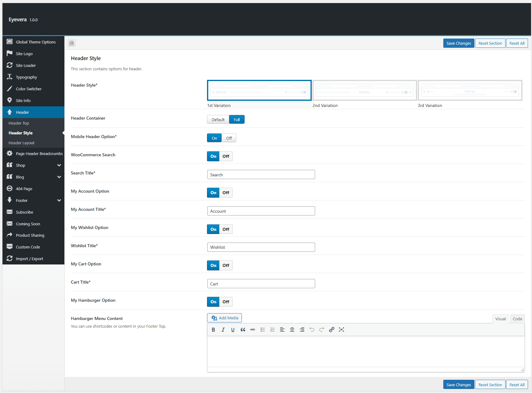Click the Color Switcher brush icon

coord(10,88)
